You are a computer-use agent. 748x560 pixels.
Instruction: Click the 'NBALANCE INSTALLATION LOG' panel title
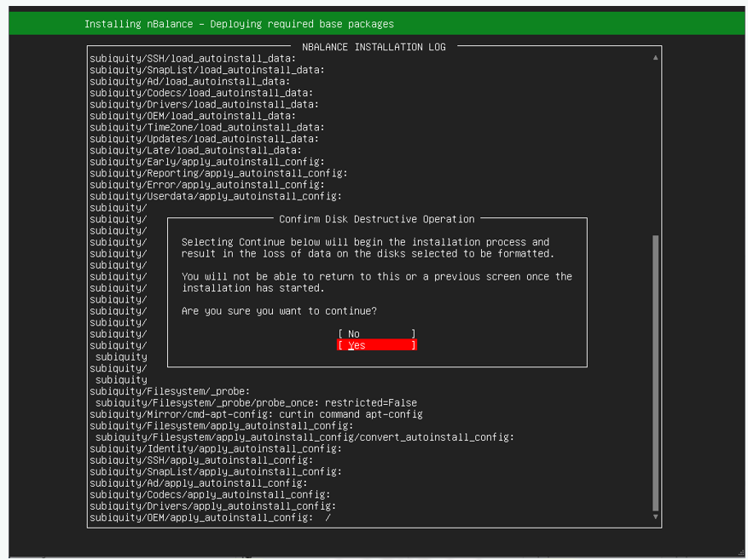374,47
